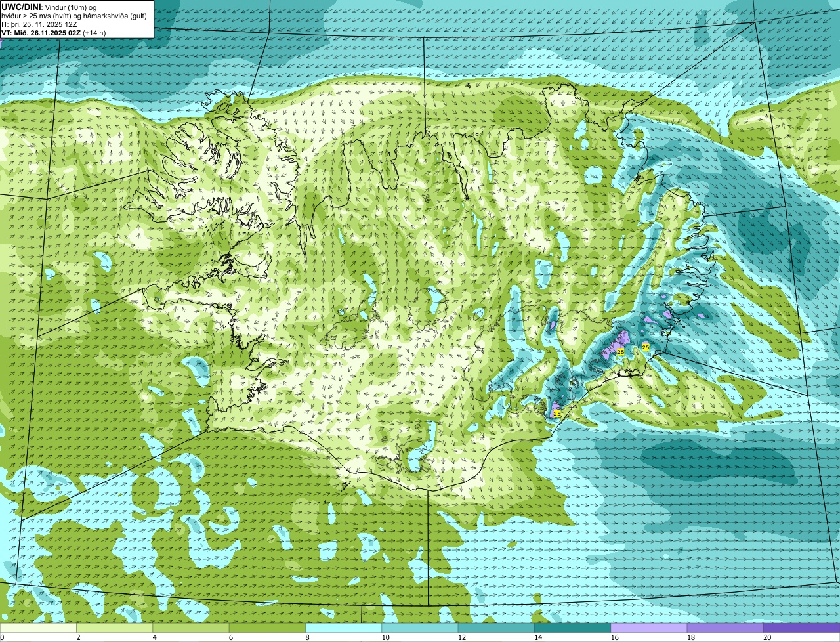
Task: Select the above-20 m/s violet legend swatch
Action: [x=802, y=628]
